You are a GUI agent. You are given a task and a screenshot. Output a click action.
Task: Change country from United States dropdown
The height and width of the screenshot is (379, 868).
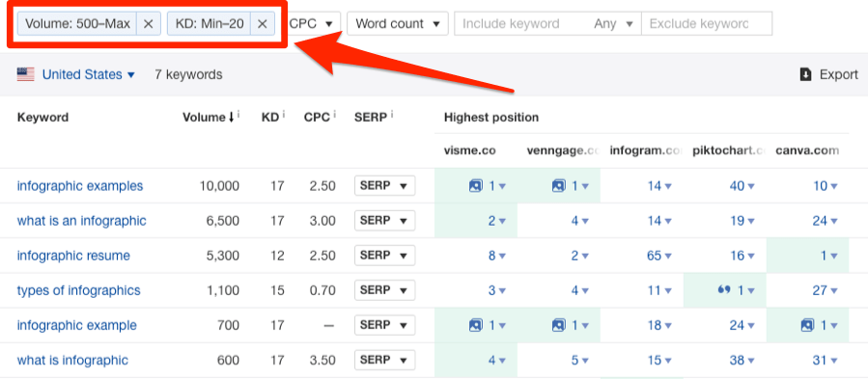coord(89,74)
